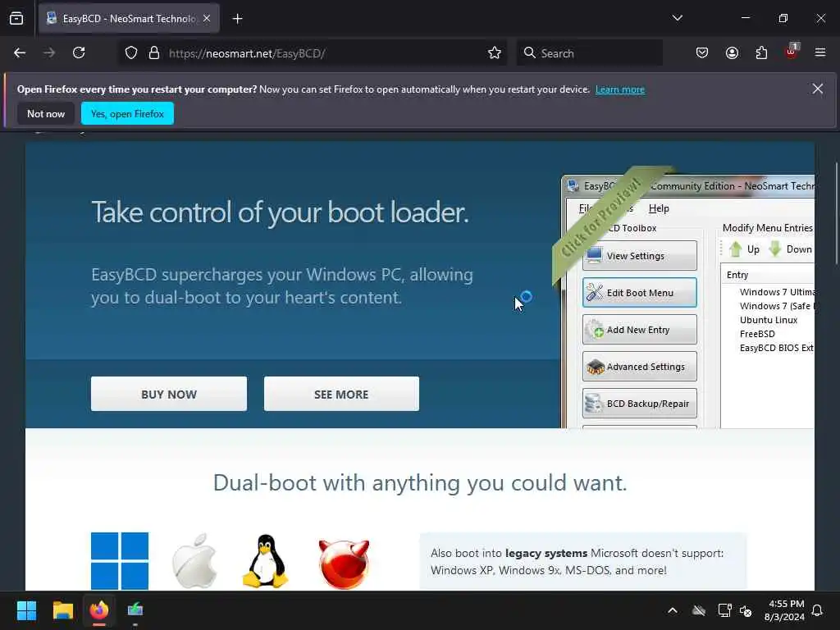Click the FreeBSD red daemon icon

pyautogui.click(x=344, y=564)
